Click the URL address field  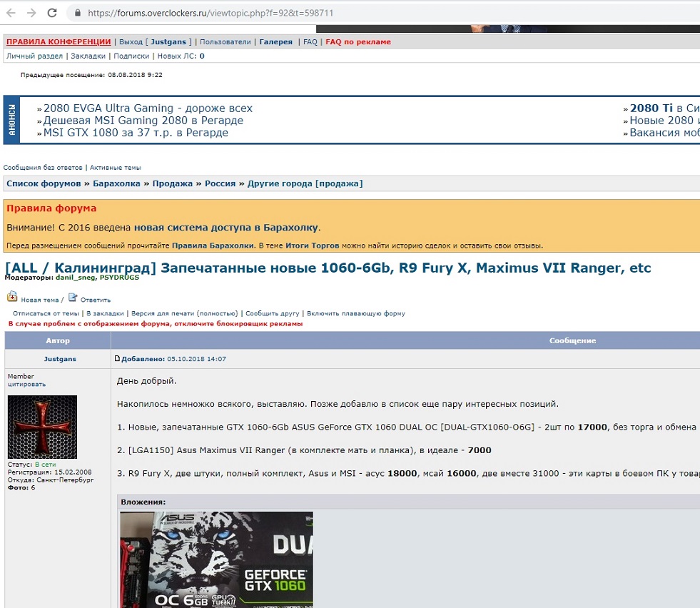click(x=384, y=13)
